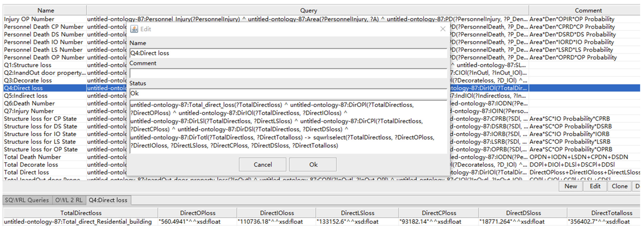
Task: Select the Total Death Number query row
Action: [32, 157]
